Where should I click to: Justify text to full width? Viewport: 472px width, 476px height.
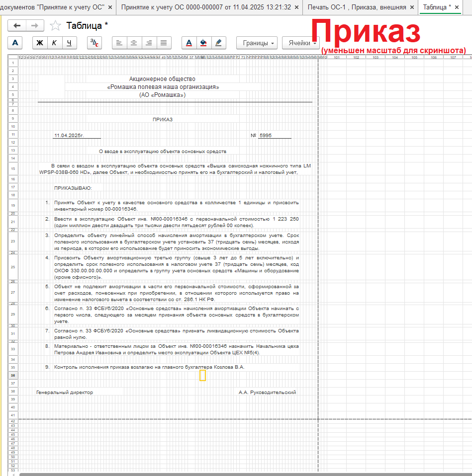point(164,43)
